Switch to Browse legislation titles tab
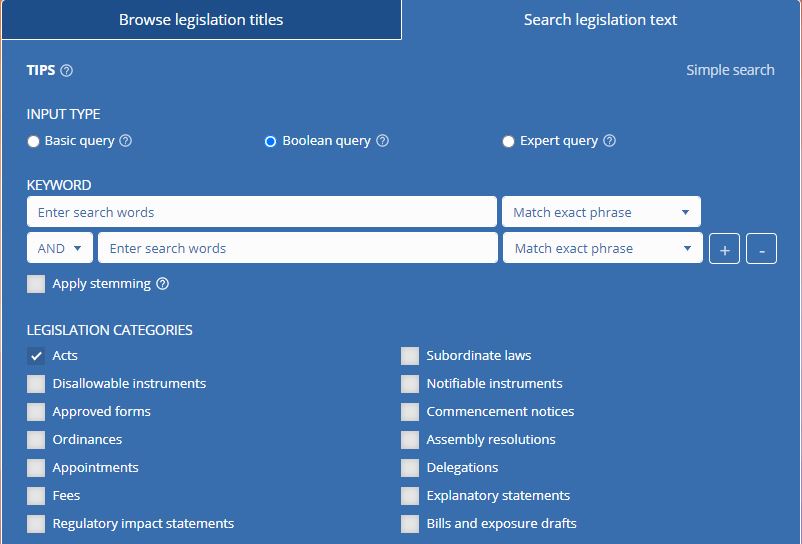This screenshot has height=544, width=802. click(x=201, y=20)
